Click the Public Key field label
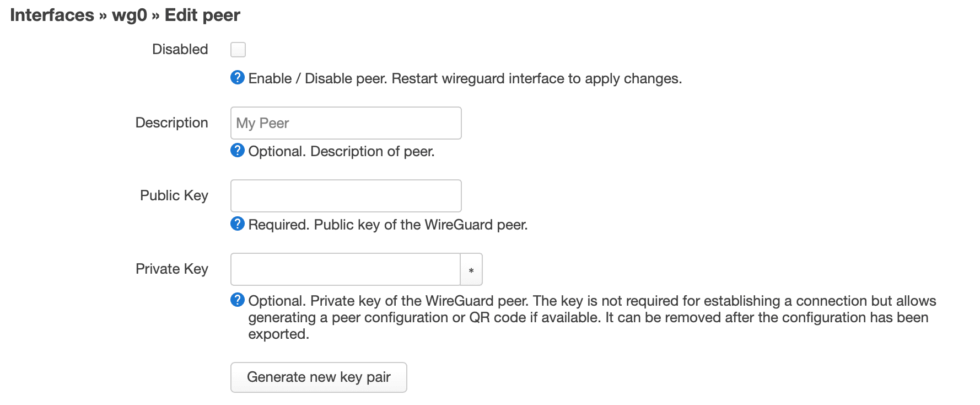The width and height of the screenshot is (980, 405). point(174,195)
